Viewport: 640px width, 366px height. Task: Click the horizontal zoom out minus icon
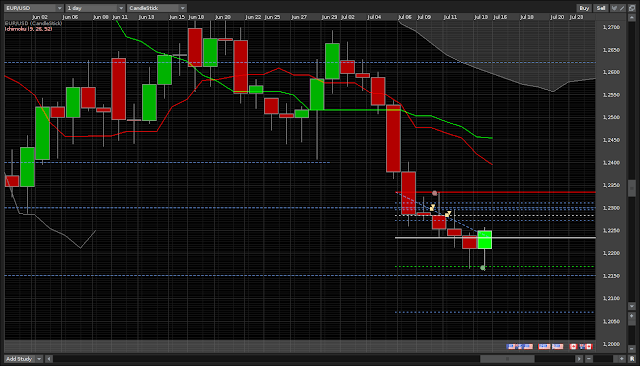click(589, 359)
